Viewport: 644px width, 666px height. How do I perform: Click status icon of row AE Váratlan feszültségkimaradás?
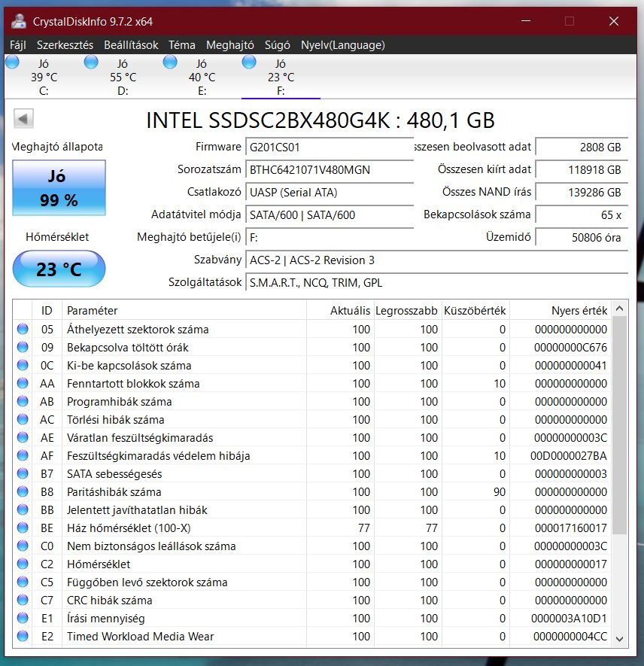pyautogui.click(x=23, y=437)
